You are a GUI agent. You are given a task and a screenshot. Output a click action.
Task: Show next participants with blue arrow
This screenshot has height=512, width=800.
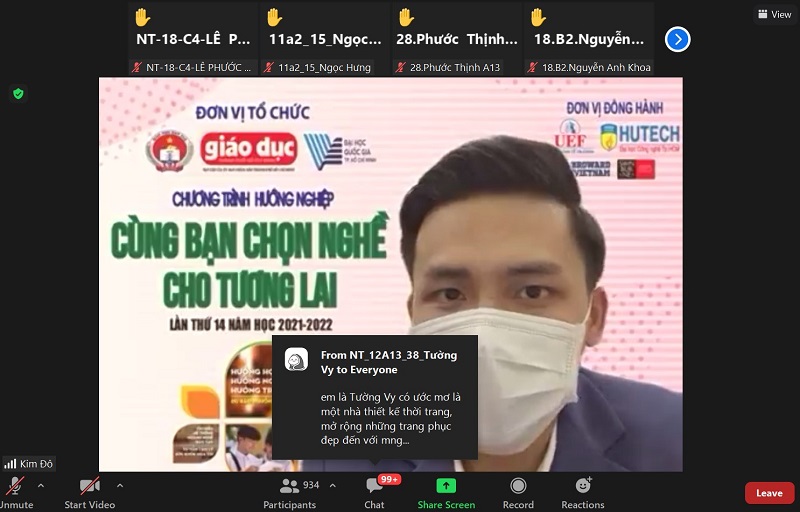tap(678, 40)
